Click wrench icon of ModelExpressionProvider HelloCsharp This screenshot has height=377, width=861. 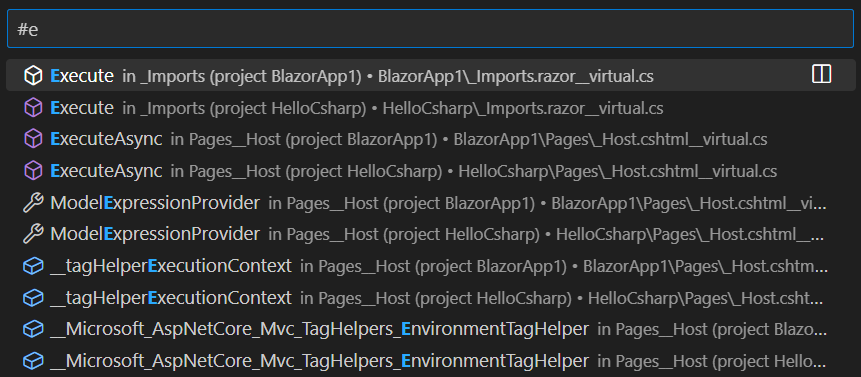tap(33, 234)
